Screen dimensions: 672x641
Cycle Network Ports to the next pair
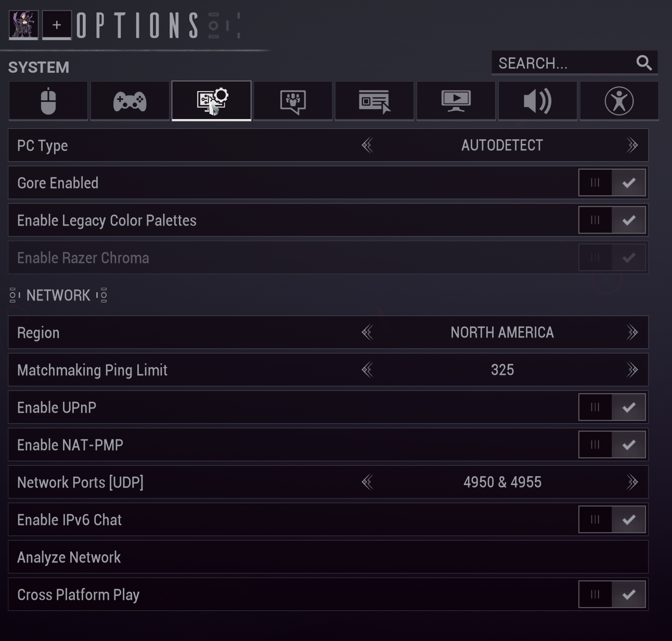632,482
